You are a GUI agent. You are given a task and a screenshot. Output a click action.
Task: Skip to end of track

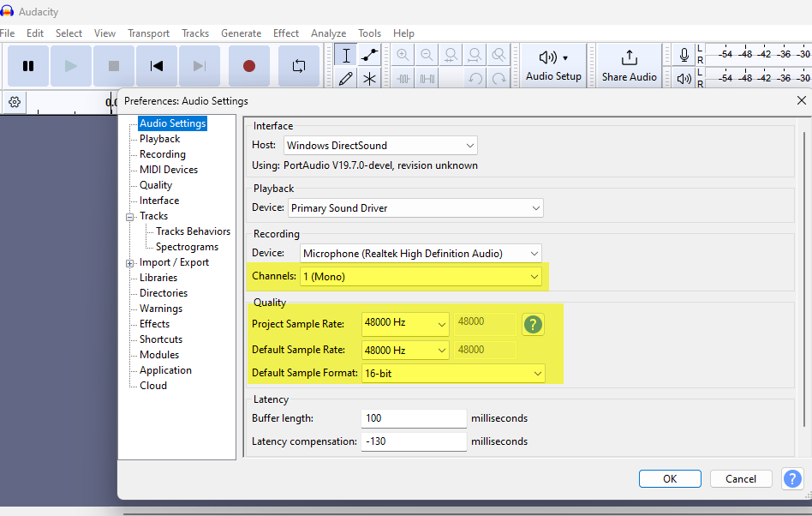[200, 66]
